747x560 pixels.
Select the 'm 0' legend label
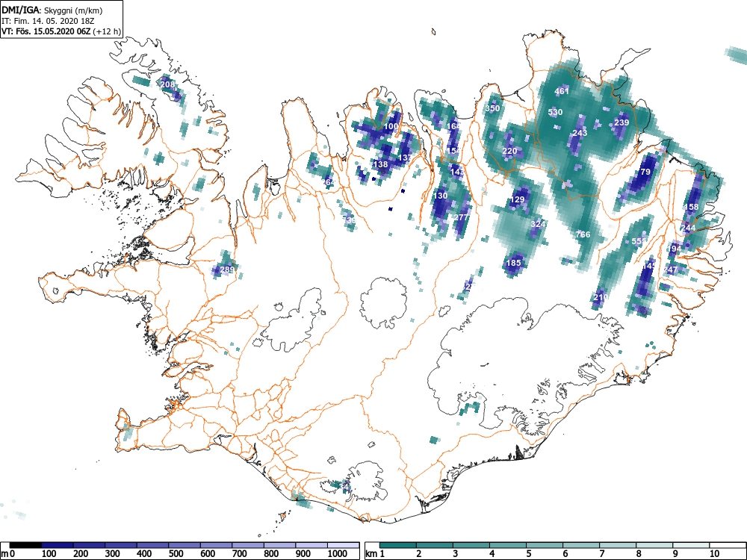coord(7,554)
